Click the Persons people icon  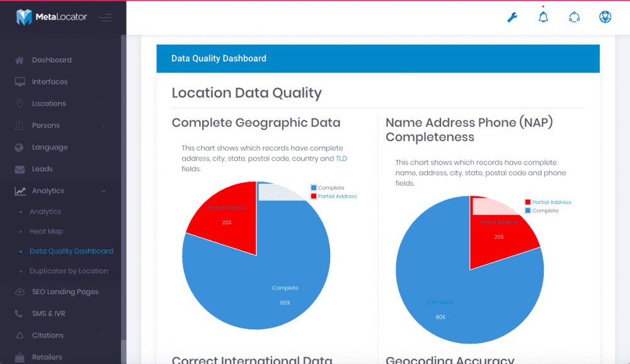(x=20, y=125)
